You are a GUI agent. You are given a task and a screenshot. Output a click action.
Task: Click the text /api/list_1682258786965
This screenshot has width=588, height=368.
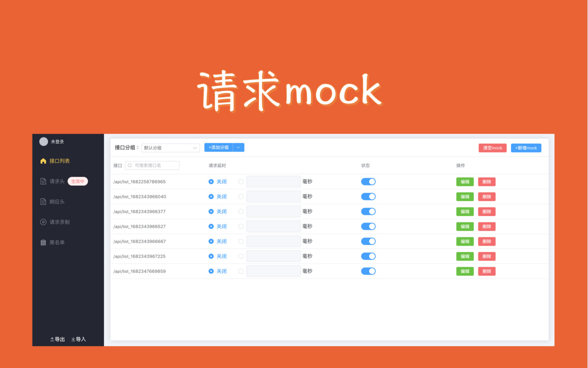(x=140, y=182)
